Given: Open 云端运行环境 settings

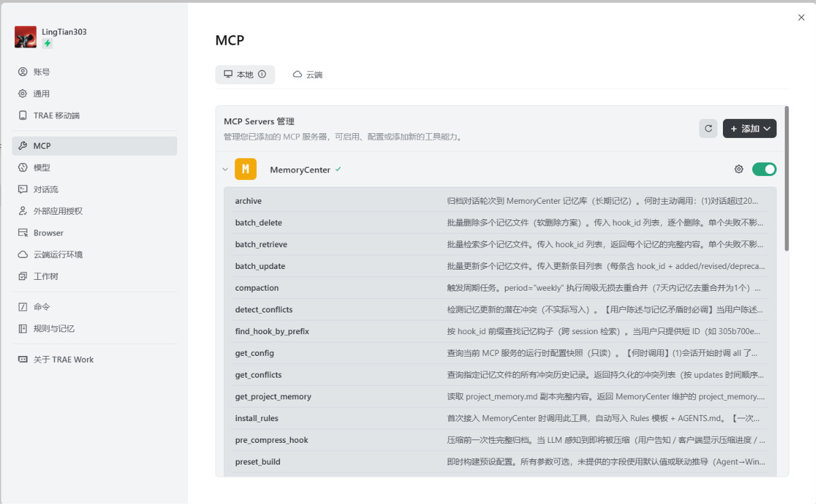Looking at the screenshot, I should [x=94, y=255].
